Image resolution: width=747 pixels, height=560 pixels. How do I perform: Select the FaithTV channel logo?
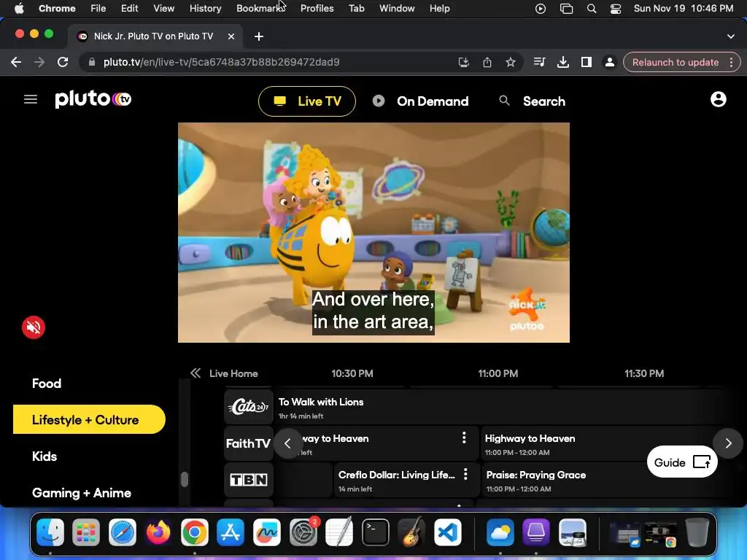pos(248,443)
